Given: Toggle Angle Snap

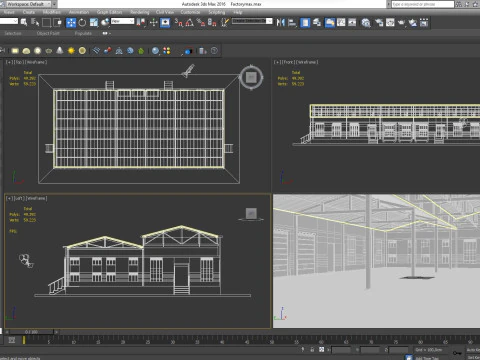Looking at the screenshot, I should coord(190,22).
